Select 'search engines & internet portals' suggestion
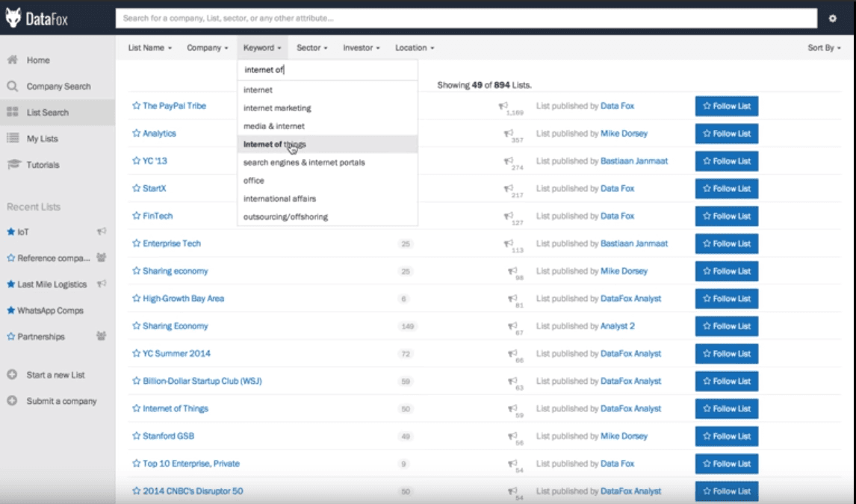 point(328,162)
